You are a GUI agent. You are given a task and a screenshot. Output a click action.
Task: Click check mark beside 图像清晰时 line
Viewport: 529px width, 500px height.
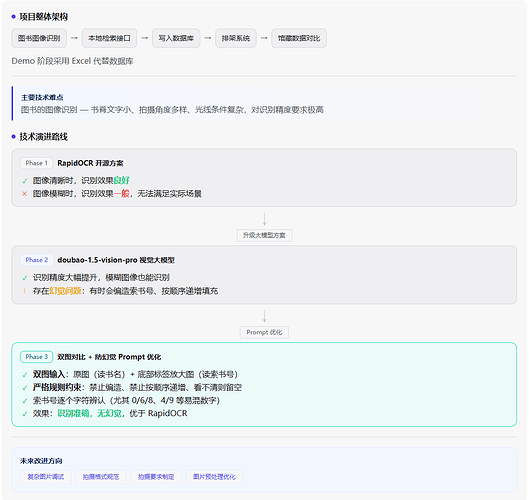(25, 181)
